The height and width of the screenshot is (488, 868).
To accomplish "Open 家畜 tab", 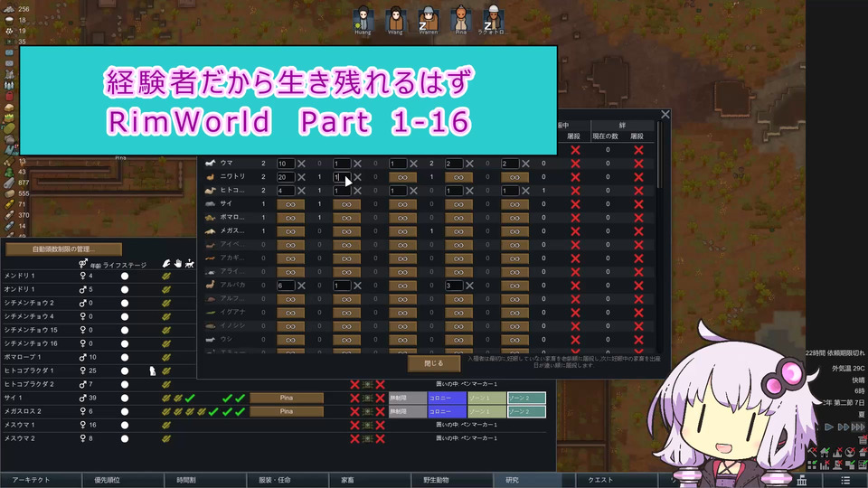I will pyautogui.click(x=370, y=480).
